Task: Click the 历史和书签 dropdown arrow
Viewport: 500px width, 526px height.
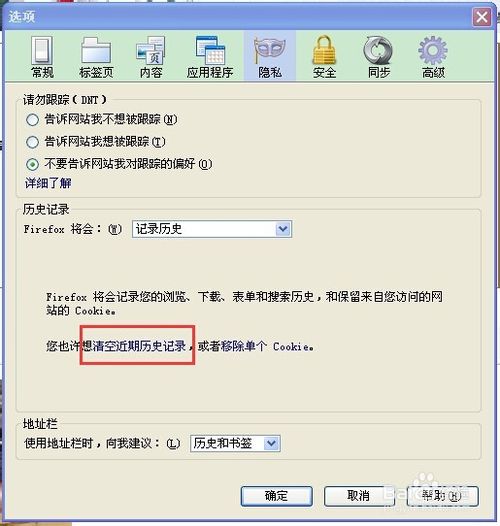Action: (271, 443)
